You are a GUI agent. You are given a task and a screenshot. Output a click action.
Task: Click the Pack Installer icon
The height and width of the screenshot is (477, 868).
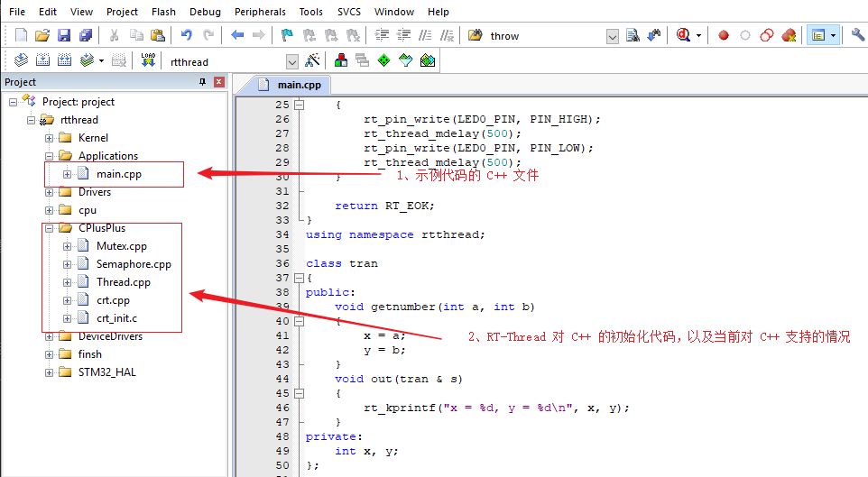tap(428, 60)
